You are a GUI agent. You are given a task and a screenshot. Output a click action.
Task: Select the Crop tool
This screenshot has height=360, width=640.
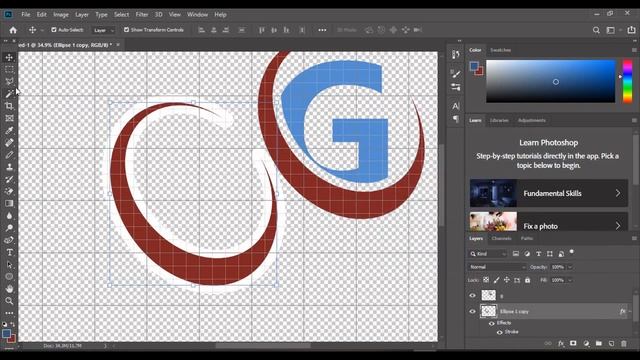[9, 106]
